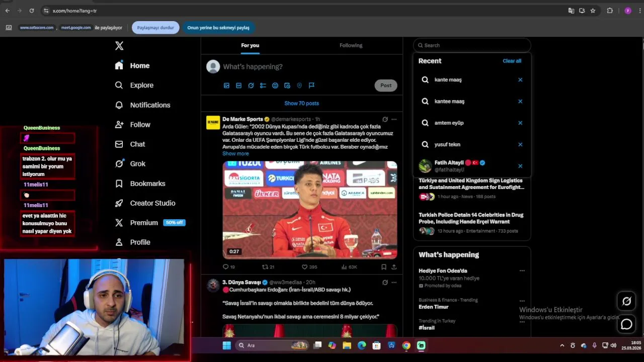Share the De Marke Sports post
The image size is (644, 362).
[x=394, y=267]
